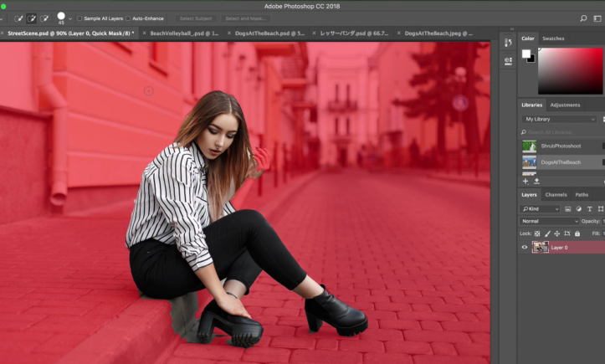Expand the brush options dropdown arrow

click(x=70, y=18)
